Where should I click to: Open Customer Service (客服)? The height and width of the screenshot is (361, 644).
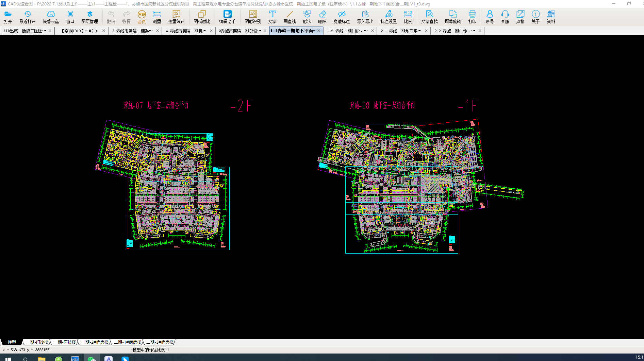[505, 17]
